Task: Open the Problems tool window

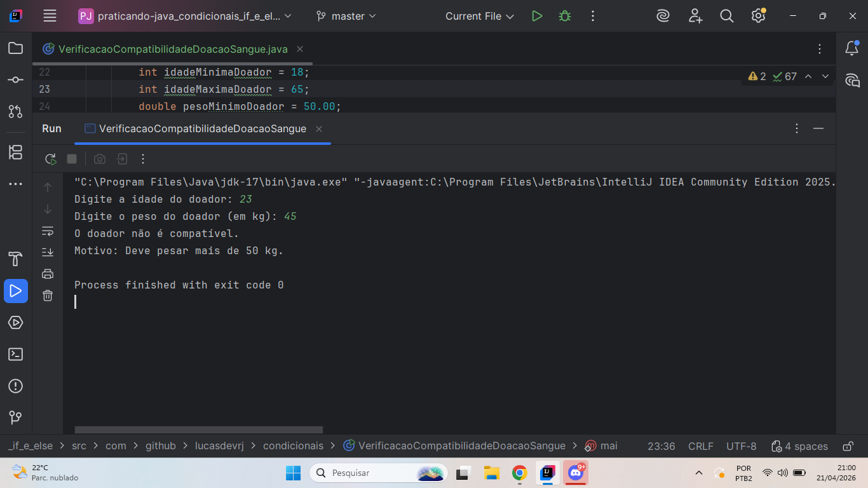Action: [x=16, y=386]
